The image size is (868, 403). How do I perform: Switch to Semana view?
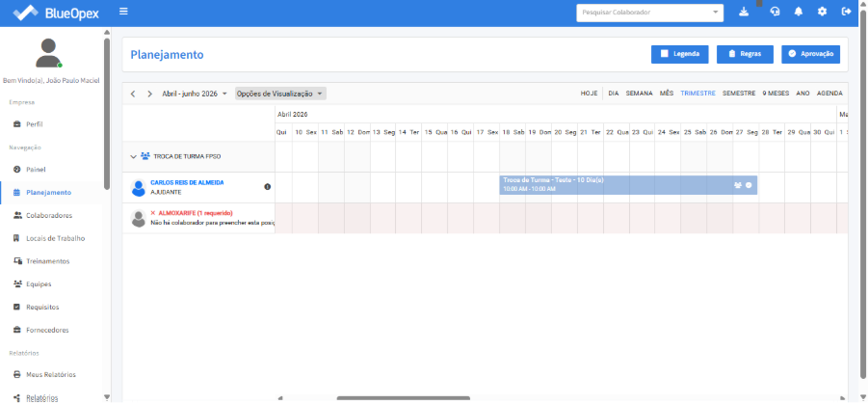point(640,94)
